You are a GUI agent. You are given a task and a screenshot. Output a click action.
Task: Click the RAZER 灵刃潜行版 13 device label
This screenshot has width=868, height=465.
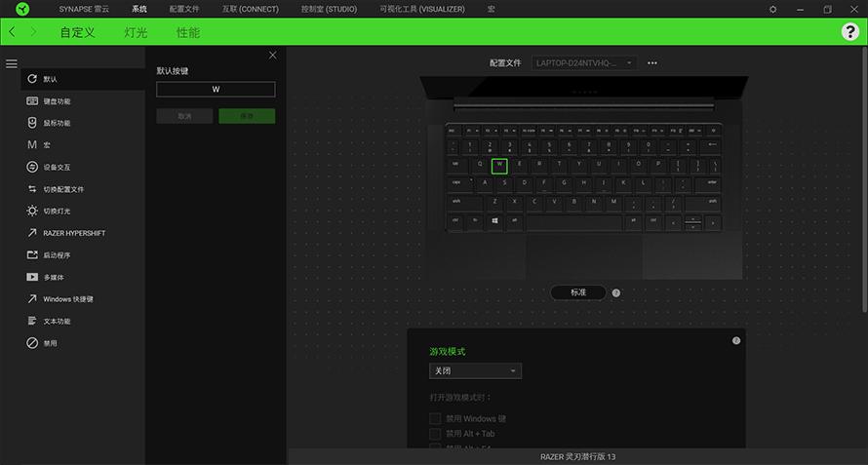(x=578, y=456)
